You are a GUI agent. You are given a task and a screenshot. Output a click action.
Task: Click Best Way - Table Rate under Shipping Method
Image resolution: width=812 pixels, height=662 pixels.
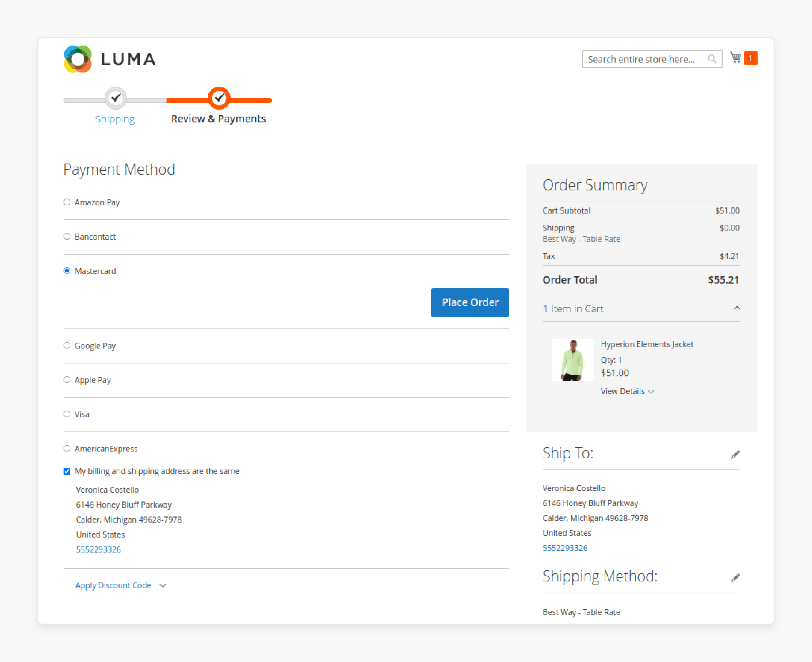pos(581,612)
